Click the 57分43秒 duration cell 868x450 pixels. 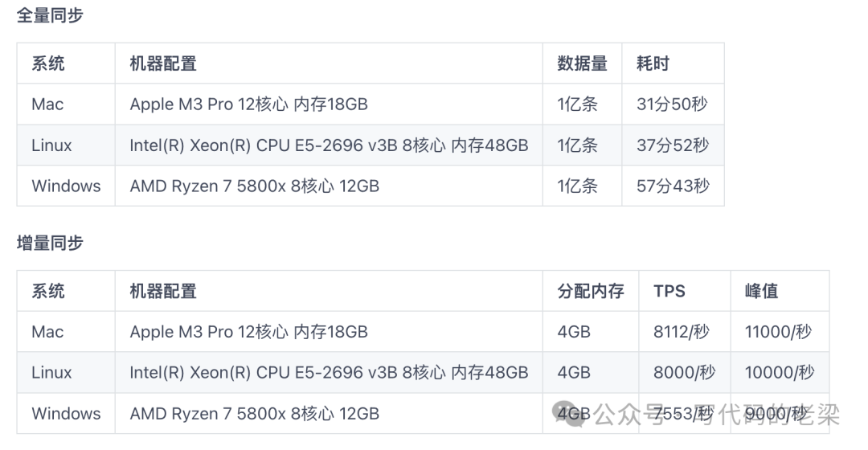[673, 186]
